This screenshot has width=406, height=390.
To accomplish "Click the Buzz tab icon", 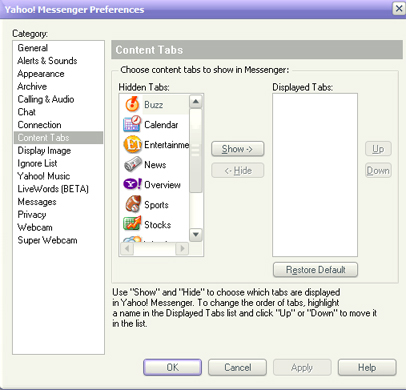I will click(x=132, y=104).
